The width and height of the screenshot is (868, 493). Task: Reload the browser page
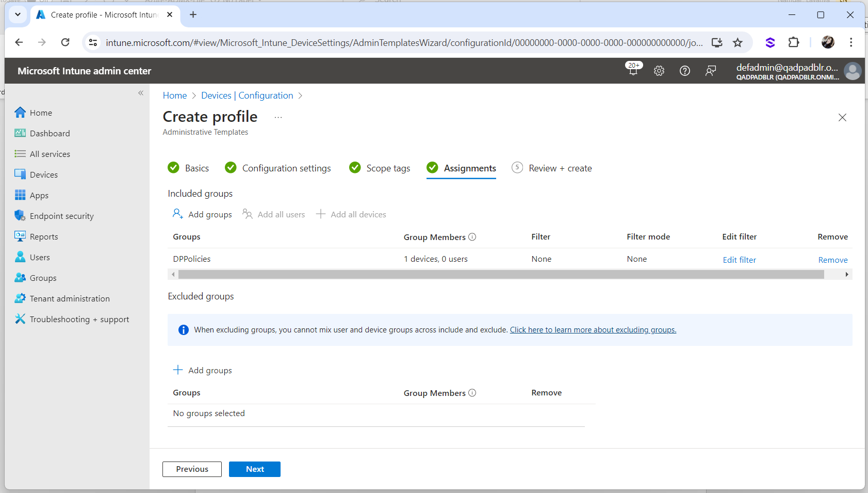[65, 42]
